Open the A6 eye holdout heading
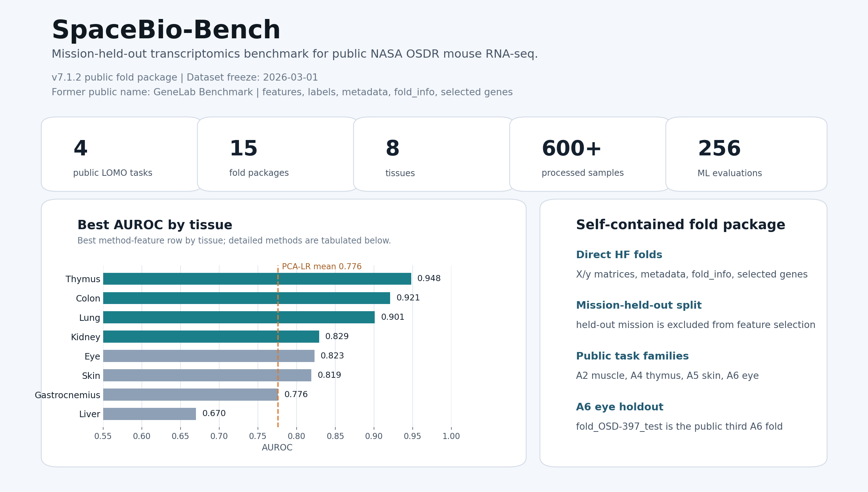 620,407
